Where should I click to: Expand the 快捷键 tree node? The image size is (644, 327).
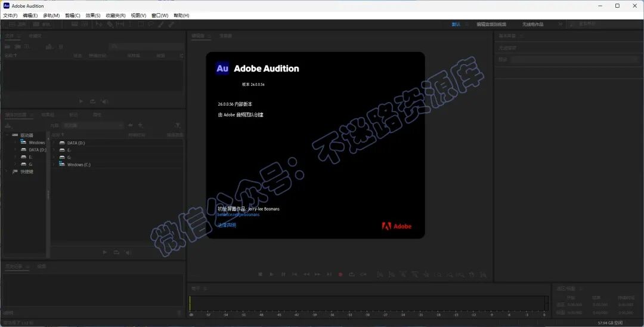[x=7, y=172]
